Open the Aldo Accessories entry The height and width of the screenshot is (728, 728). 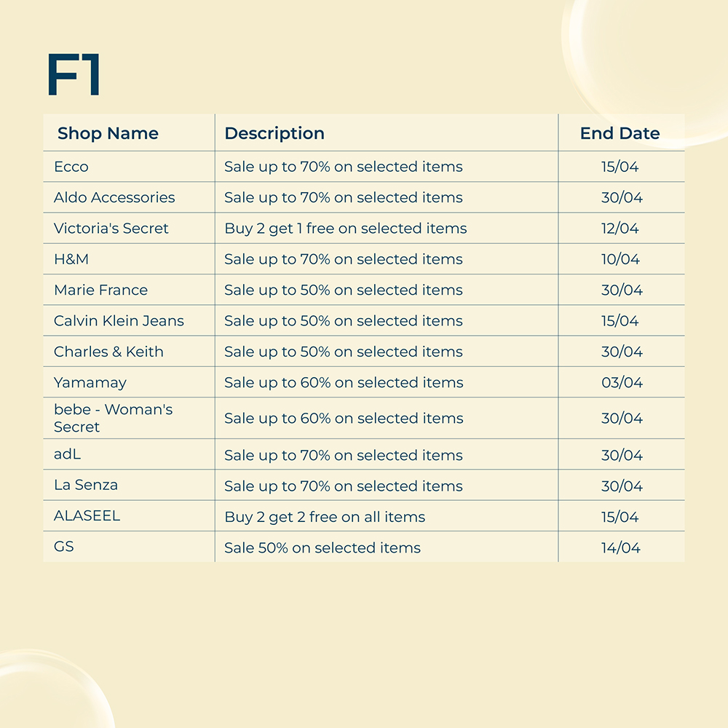pos(114,197)
